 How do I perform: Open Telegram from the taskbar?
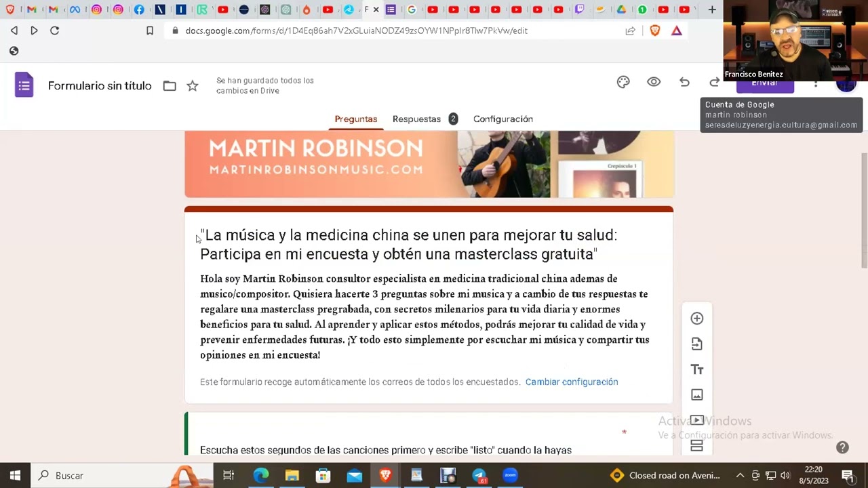[x=479, y=476]
